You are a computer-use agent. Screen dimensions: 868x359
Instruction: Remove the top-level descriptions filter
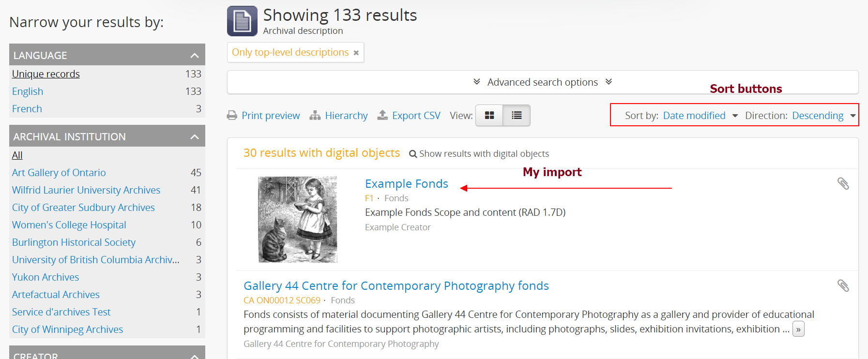[356, 53]
